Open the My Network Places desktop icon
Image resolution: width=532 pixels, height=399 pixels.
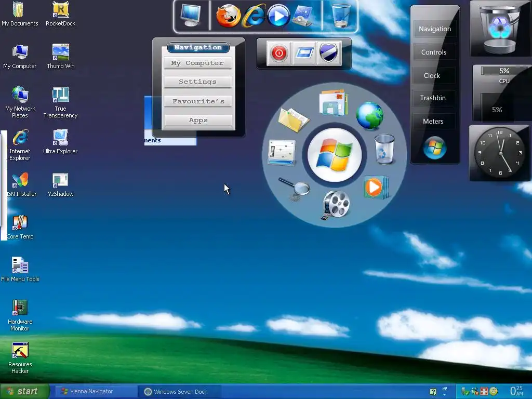20,103
